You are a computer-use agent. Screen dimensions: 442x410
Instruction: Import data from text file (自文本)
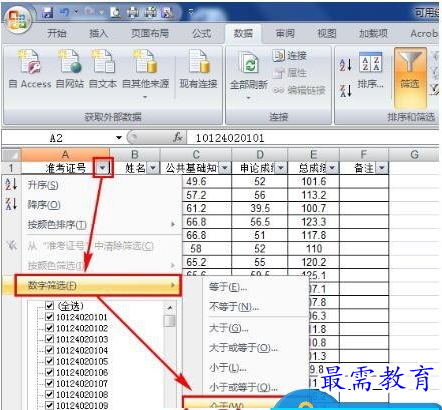pos(103,69)
